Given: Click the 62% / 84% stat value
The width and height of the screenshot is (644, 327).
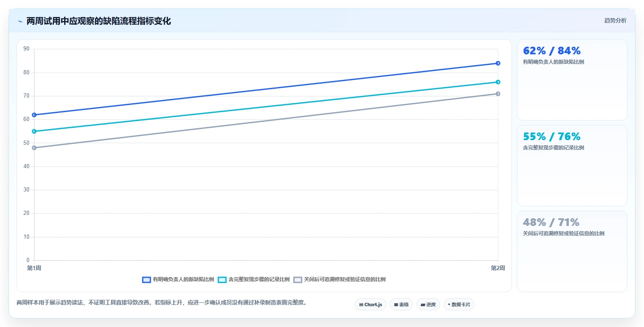Looking at the screenshot, I should tap(552, 51).
